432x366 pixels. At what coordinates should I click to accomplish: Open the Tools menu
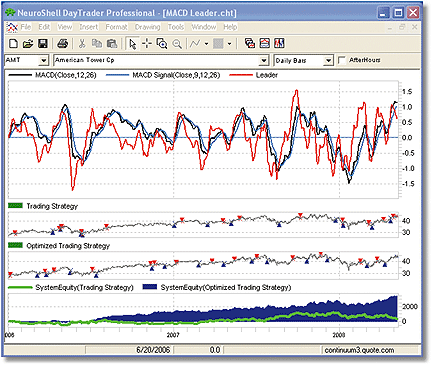click(x=176, y=27)
